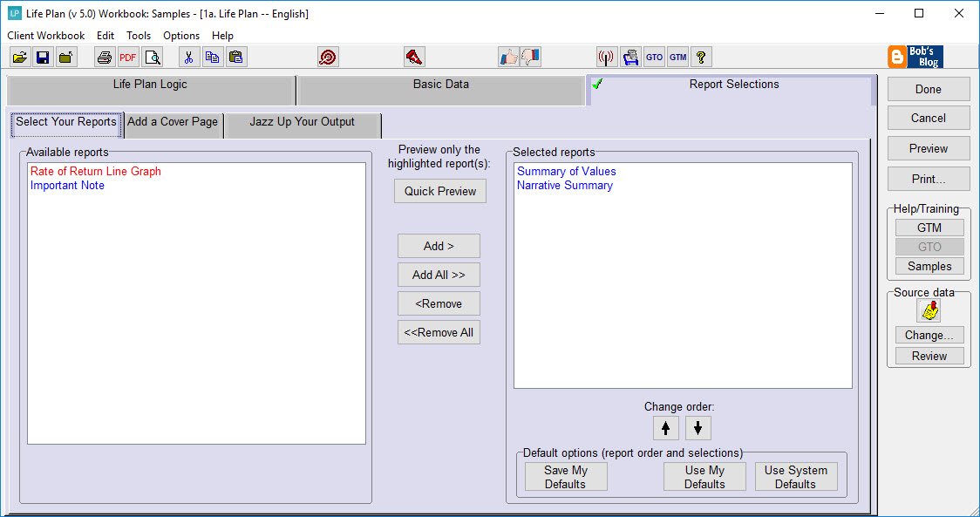The height and width of the screenshot is (517, 980).
Task: Move the selected report up in order
Action: pos(666,427)
